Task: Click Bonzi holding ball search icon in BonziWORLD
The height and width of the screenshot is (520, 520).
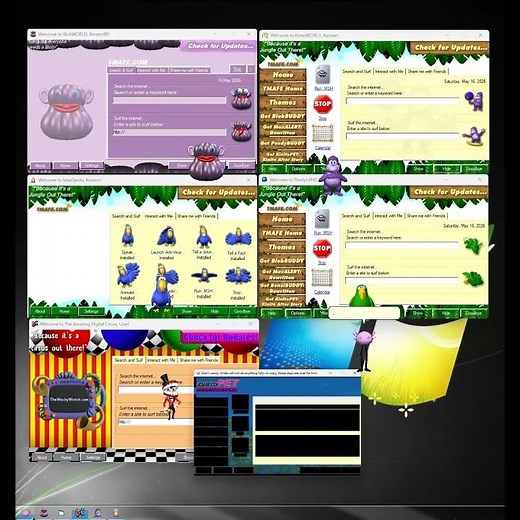Action: tap(475, 101)
